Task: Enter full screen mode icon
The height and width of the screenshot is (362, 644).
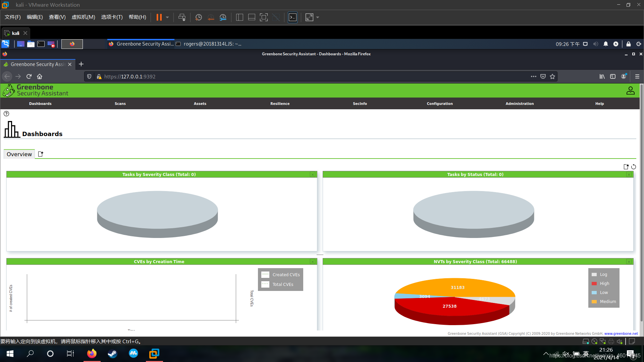Action: 264,17
